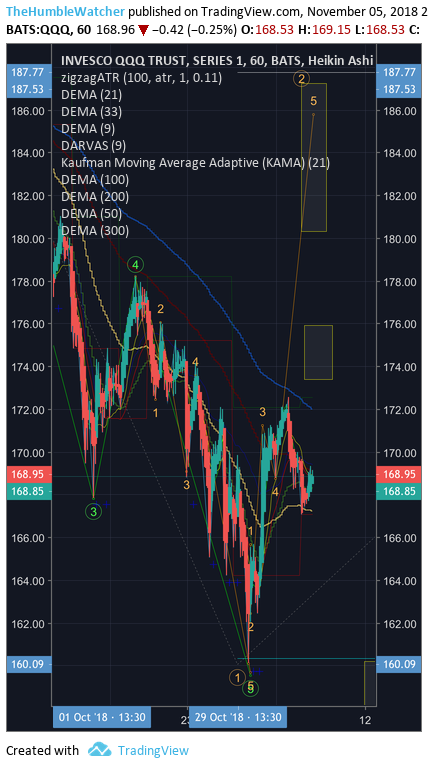Select the tall yellow projection box near 184
This screenshot has height=768, width=428.
pos(314,157)
